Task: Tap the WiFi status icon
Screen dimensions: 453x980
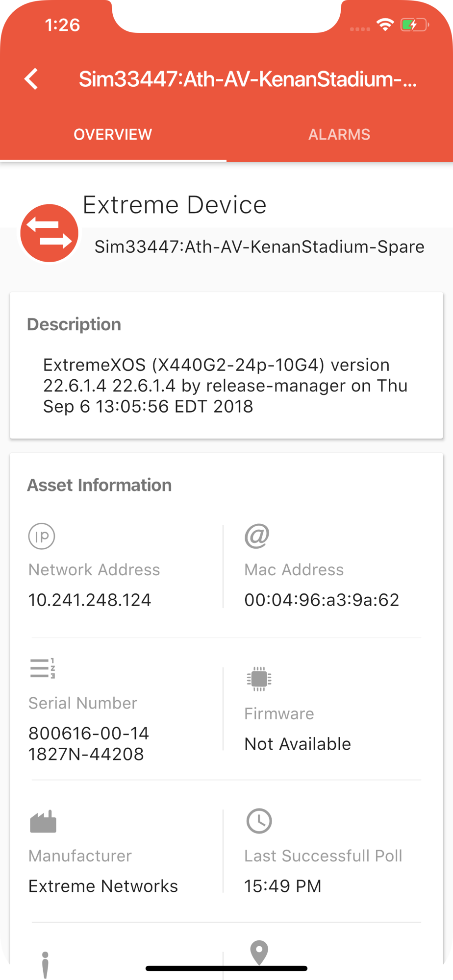Action: (385, 24)
